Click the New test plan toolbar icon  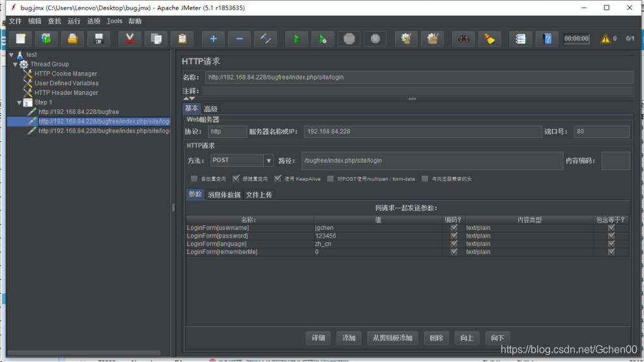point(21,38)
